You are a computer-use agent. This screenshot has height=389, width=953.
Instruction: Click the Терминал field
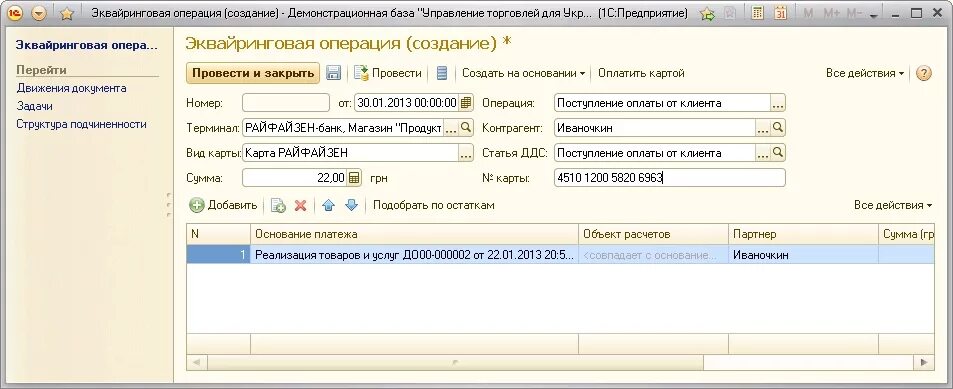tap(343, 128)
